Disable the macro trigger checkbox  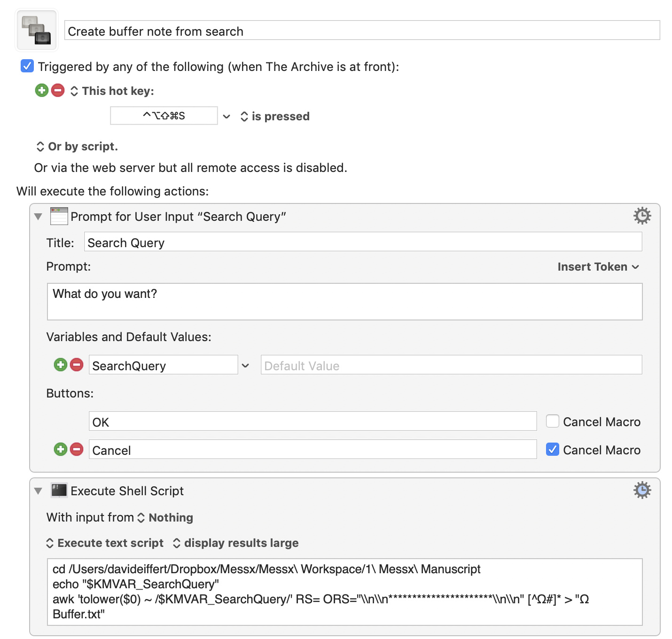point(27,66)
